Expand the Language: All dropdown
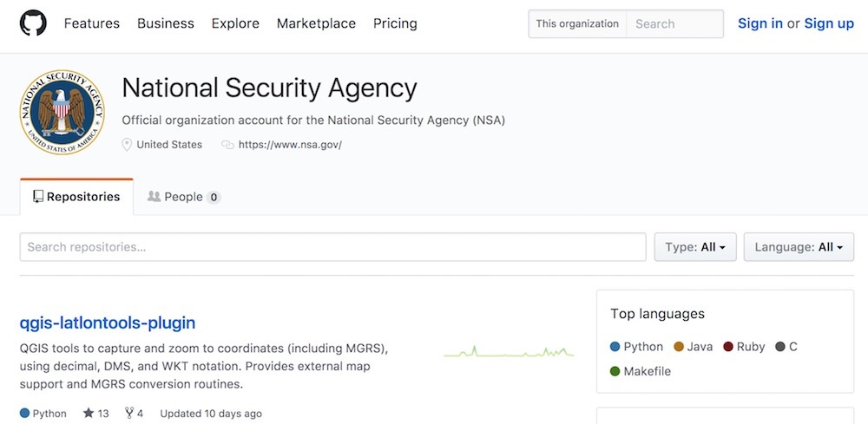This screenshot has height=424, width=868. [799, 247]
